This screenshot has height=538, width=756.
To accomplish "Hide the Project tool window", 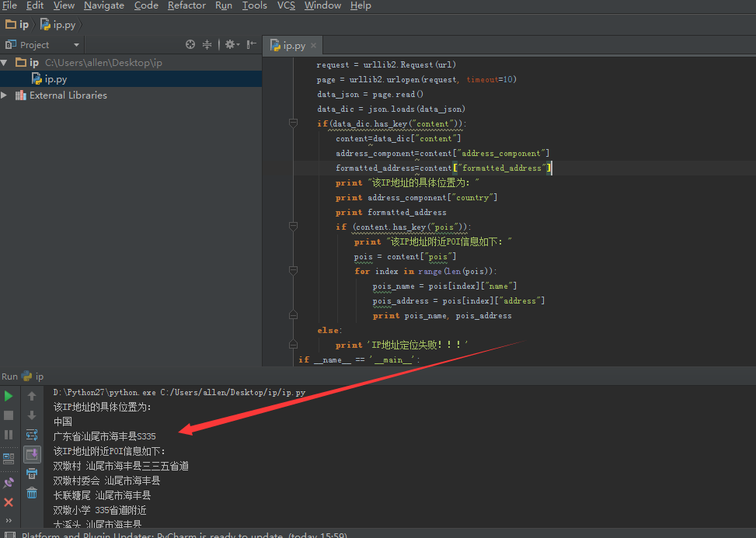I will pyautogui.click(x=251, y=45).
